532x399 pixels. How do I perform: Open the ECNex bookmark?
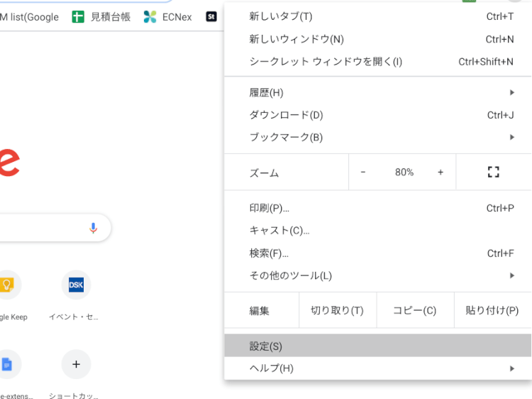click(x=168, y=17)
